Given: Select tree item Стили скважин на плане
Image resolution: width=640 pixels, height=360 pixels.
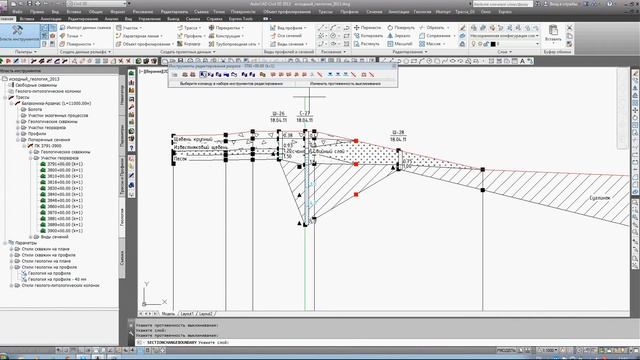Looking at the screenshot, I should (45, 249).
